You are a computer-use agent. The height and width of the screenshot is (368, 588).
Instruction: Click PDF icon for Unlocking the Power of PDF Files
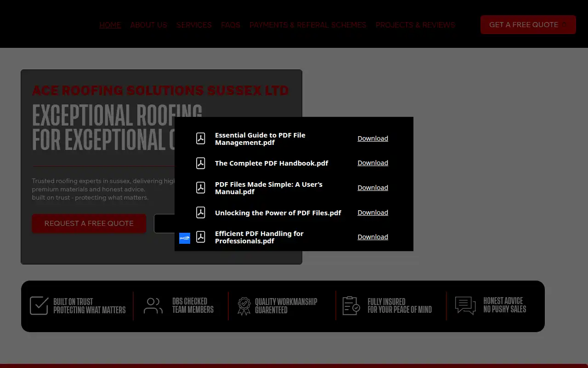click(201, 213)
